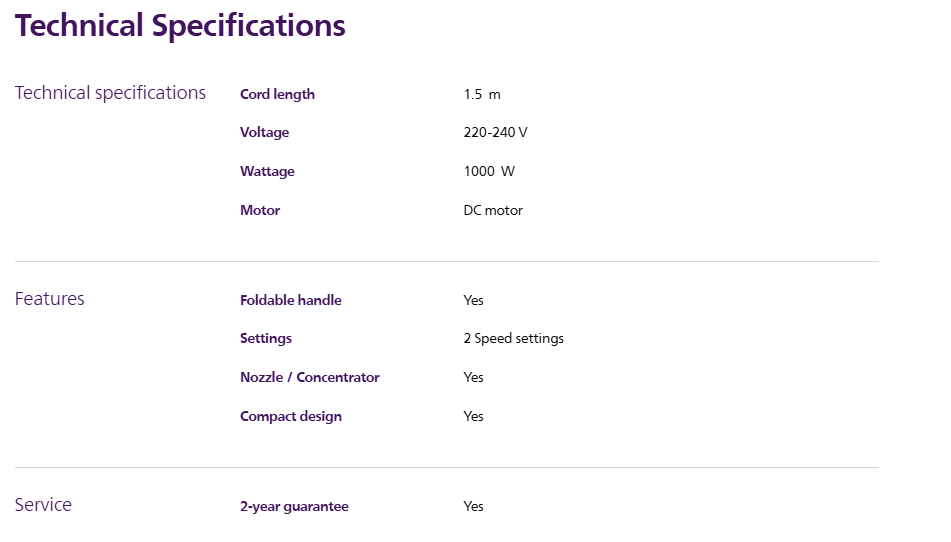Select the DC motor value text
Viewport: 951px width, 542px height.
click(493, 210)
